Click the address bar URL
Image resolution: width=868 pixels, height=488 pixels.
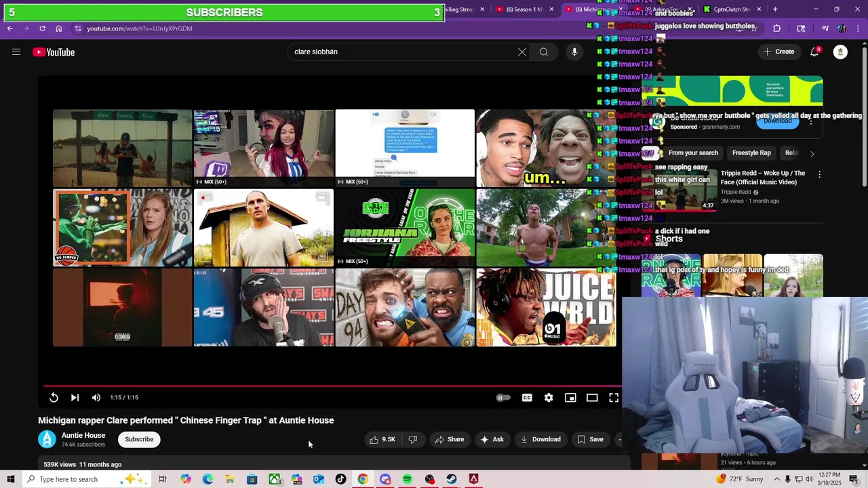coord(140,28)
